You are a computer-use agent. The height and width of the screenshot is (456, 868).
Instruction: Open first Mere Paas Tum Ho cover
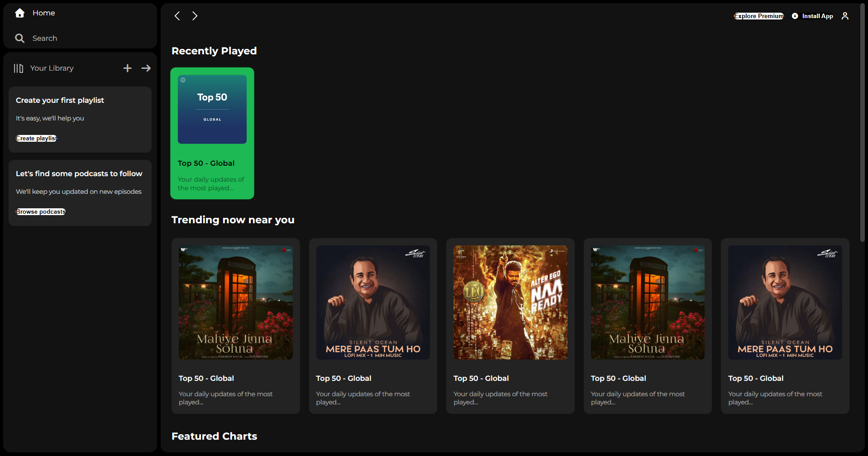point(373,302)
